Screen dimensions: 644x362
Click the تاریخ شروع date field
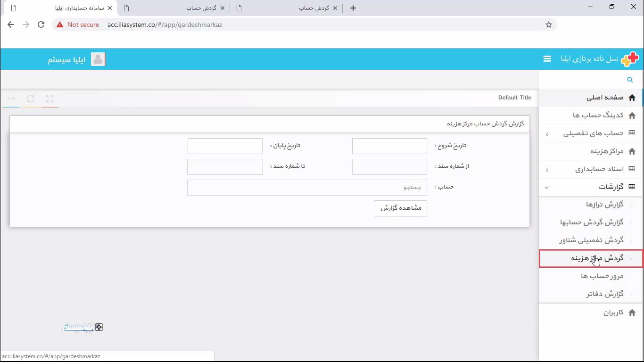tap(389, 146)
